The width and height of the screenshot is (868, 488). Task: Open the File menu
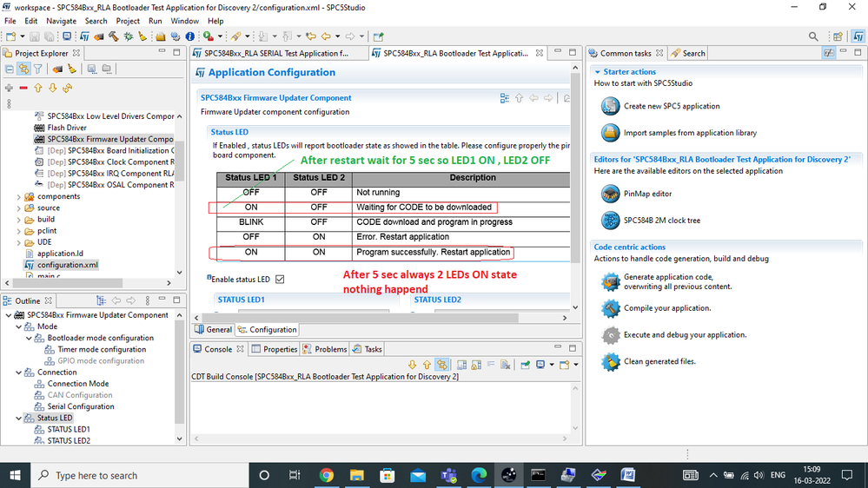10,21
